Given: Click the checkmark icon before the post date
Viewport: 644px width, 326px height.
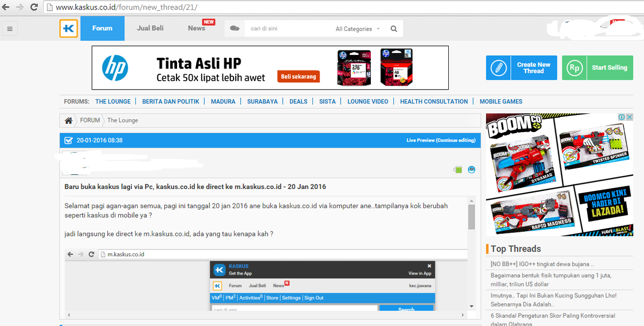Looking at the screenshot, I should coord(68,140).
